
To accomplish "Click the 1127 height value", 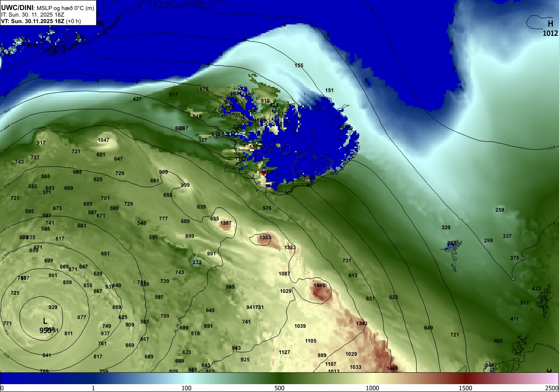I will tap(284, 352).
